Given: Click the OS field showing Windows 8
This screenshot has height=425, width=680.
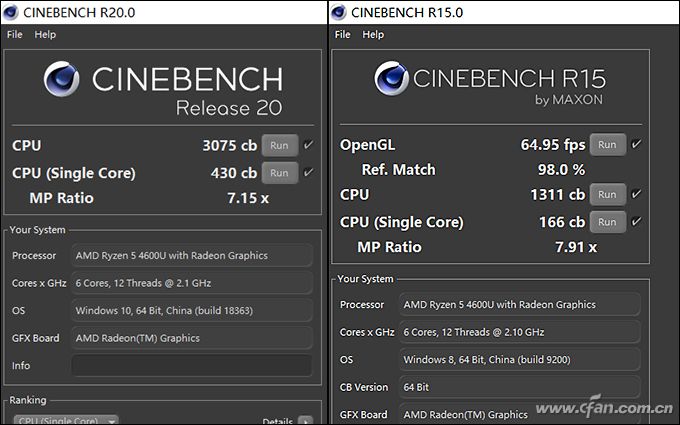Looking at the screenshot, I should pos(520,360).
